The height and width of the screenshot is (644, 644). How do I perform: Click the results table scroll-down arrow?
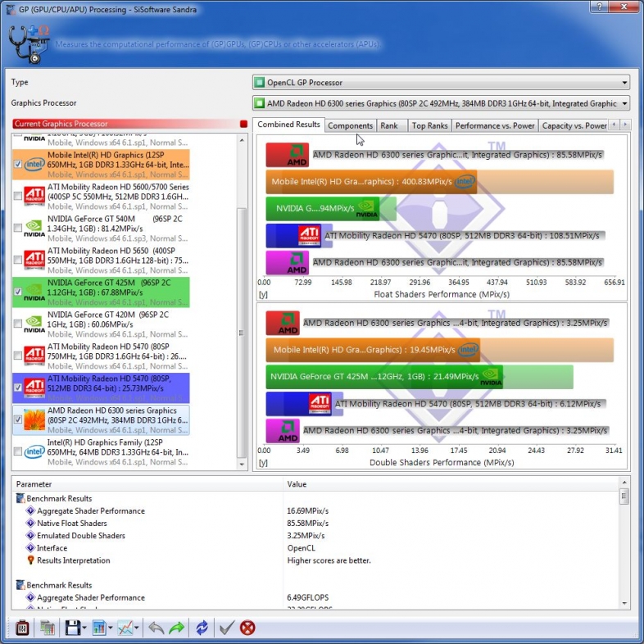pyautogui.click(x=624, y=603)
